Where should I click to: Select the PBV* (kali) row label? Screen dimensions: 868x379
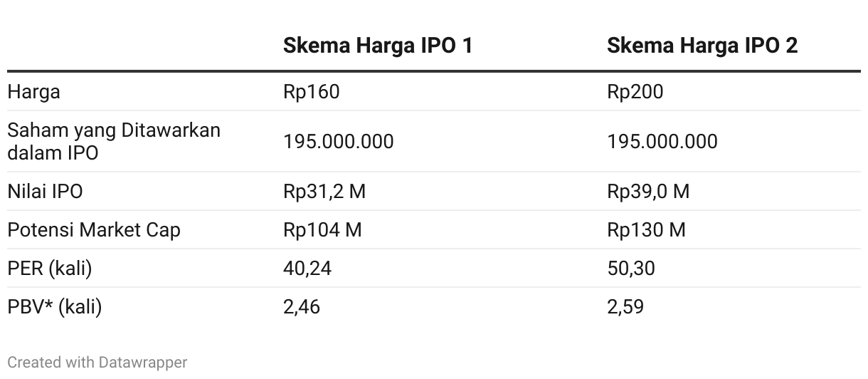[55, 307]
